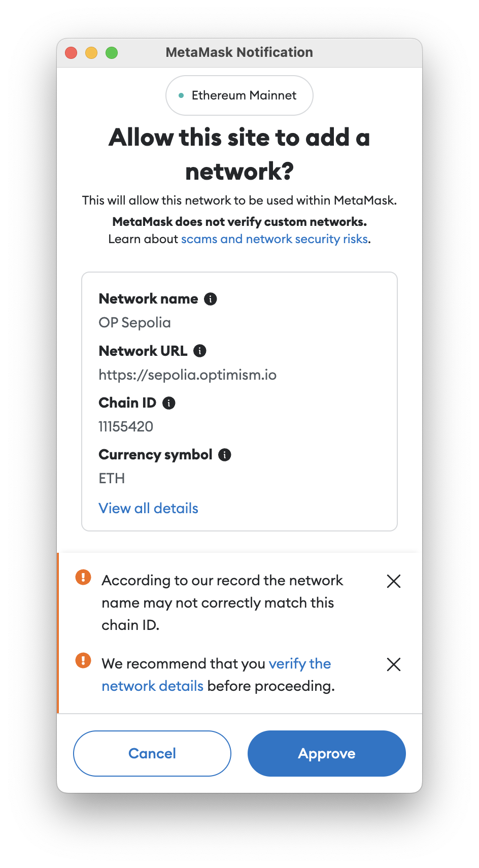Open scams and network security risks link
The width and height of the screenshot is (479, 868).
(x=275, y=239)
